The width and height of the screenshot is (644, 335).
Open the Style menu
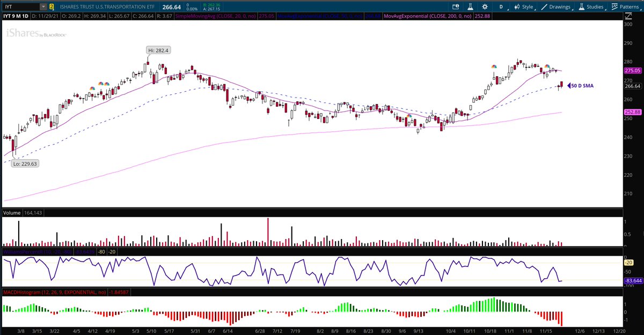(x=524, y=7)
